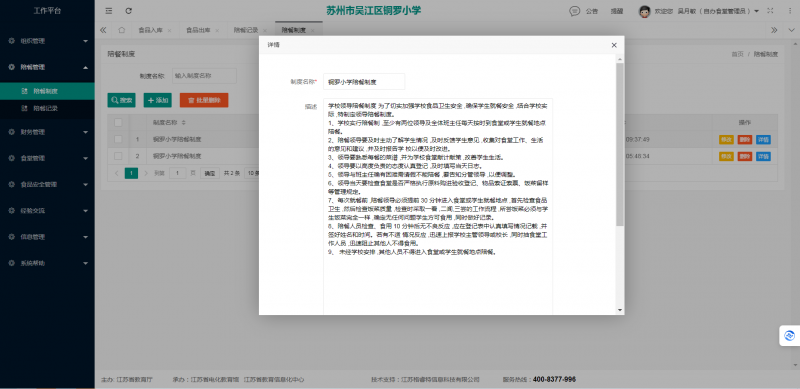
Task: Click page number 1 in pagination
Action: pyautogui.click(x=131, y=173)
